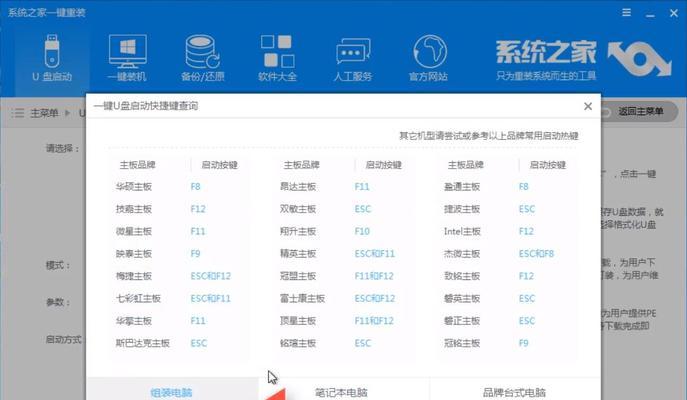Image resolution: width=687 pixels, height=400 pixels.
Task: Click the dialog title 一键U盘启动快捷键查询
Action: pos(145,106)
